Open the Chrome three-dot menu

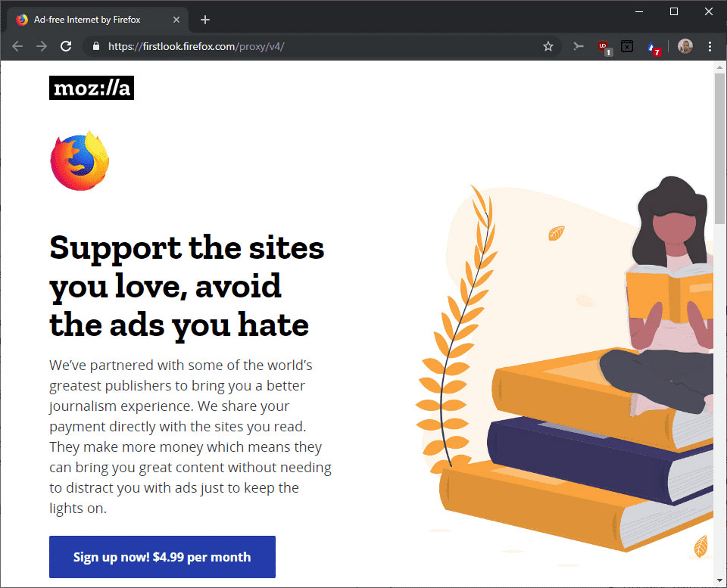[710, 46]
